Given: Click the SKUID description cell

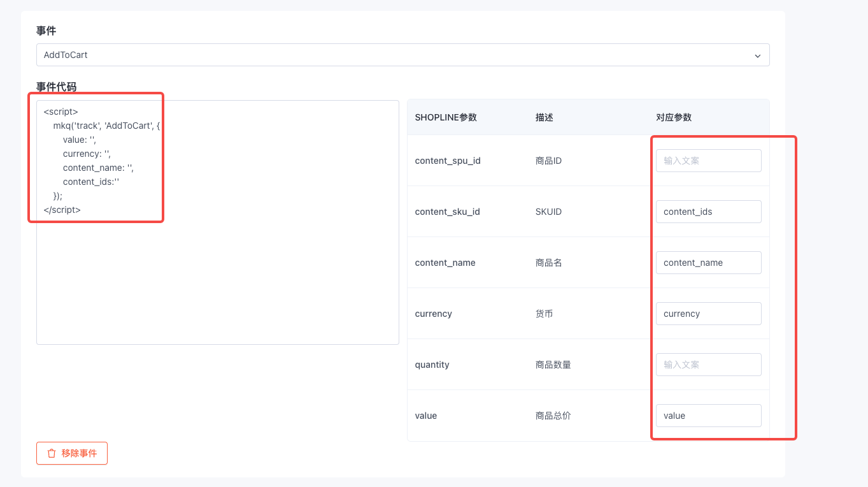Looking at the screenshot, I should [x=548, y=212].
